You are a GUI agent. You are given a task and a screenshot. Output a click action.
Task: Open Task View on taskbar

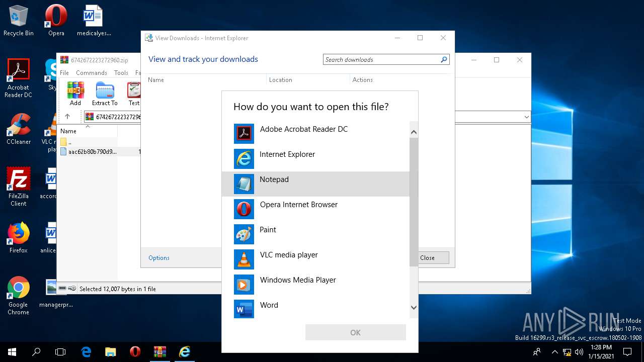pos(60,352)
